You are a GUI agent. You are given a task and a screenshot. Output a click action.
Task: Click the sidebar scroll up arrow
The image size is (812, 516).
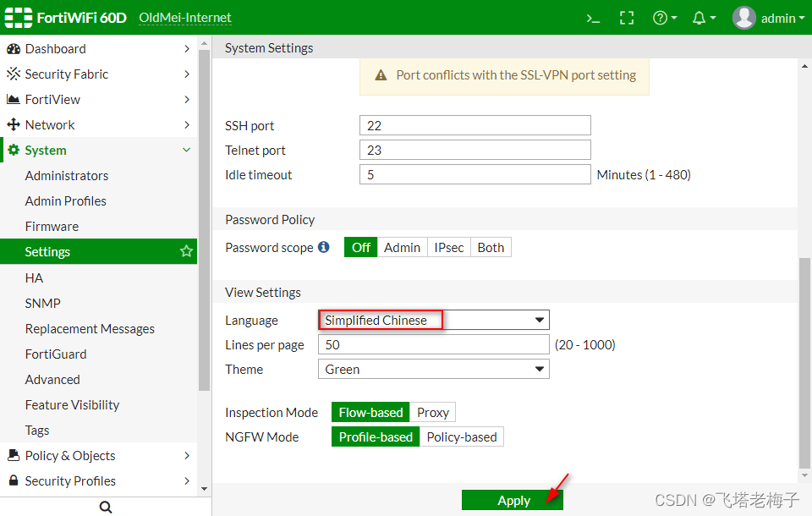(204, 43)
